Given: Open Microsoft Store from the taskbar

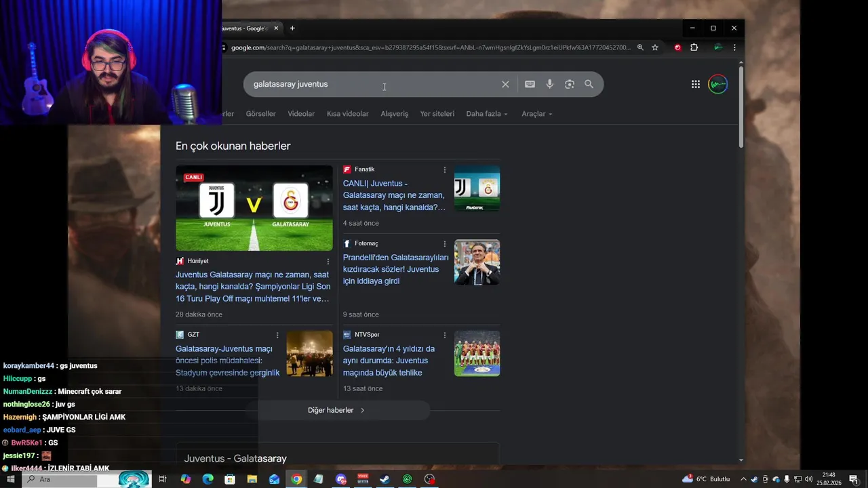Looking at the screenshot, I should [230, 479].
